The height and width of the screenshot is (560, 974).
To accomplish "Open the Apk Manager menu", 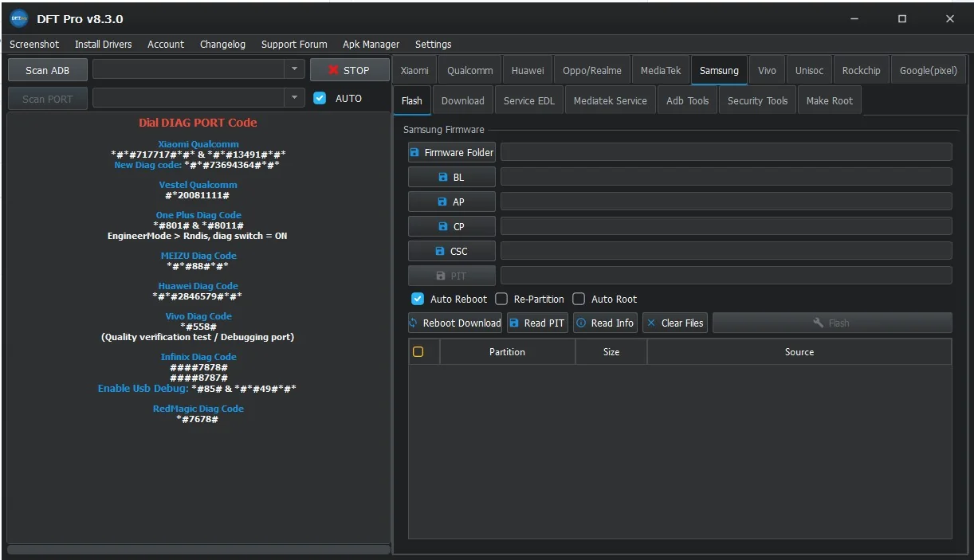I will (371, 45).
